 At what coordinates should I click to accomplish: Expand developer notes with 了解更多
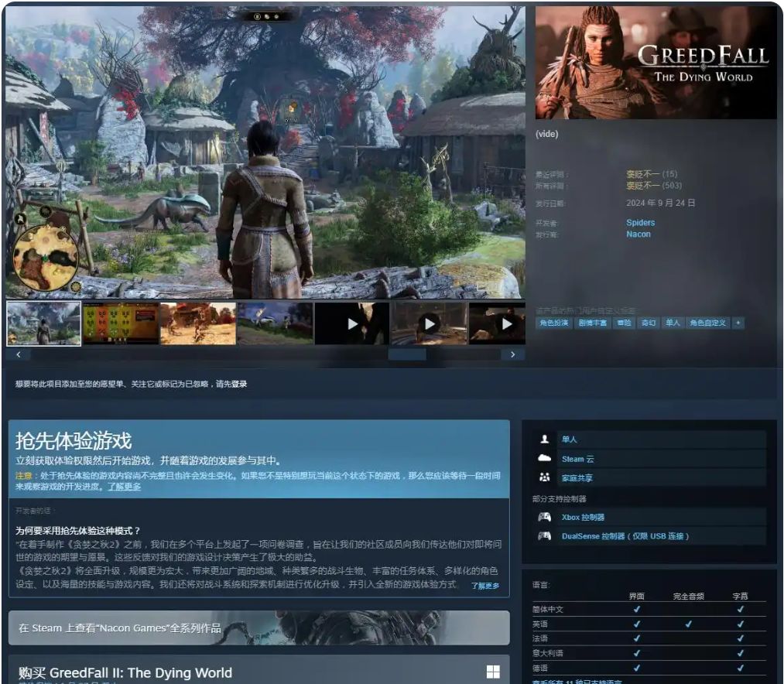click(x=485, y=586)
